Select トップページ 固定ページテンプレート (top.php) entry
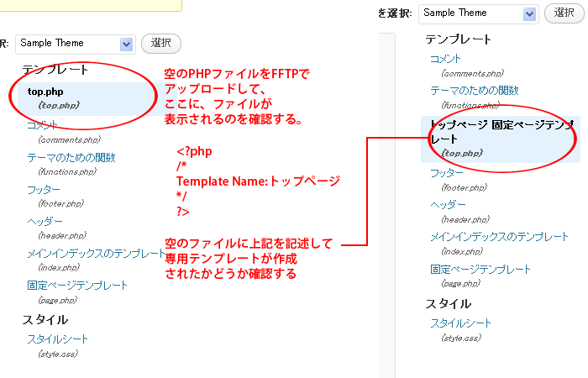Screen dimensions: 588x378 [x=501, y=131]
